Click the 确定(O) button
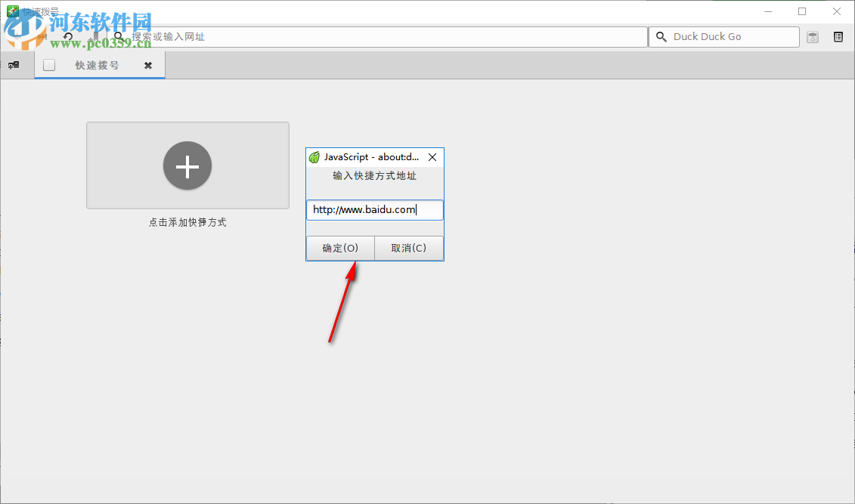Viewport: 855px width, 504px height. pos(339,248)
